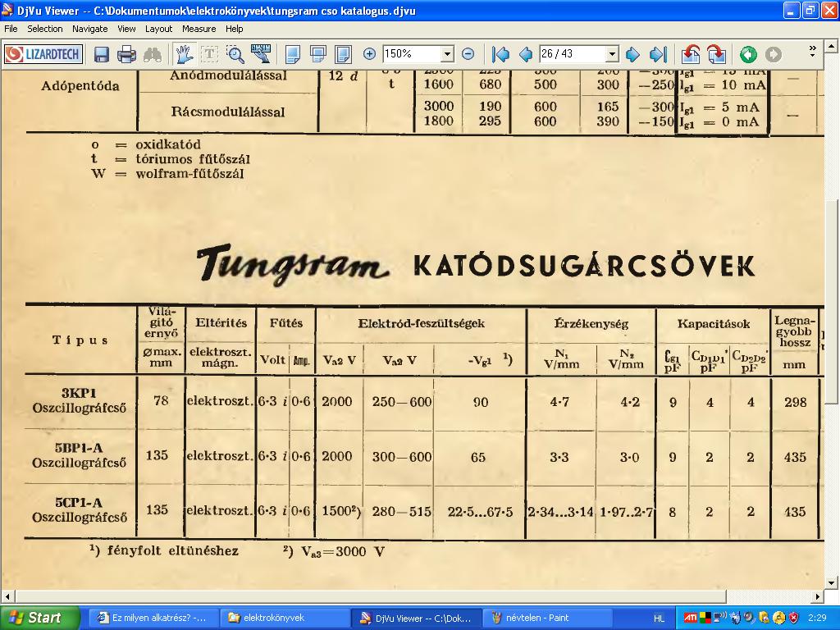Click the 150% zoom field

click(412, 54)
